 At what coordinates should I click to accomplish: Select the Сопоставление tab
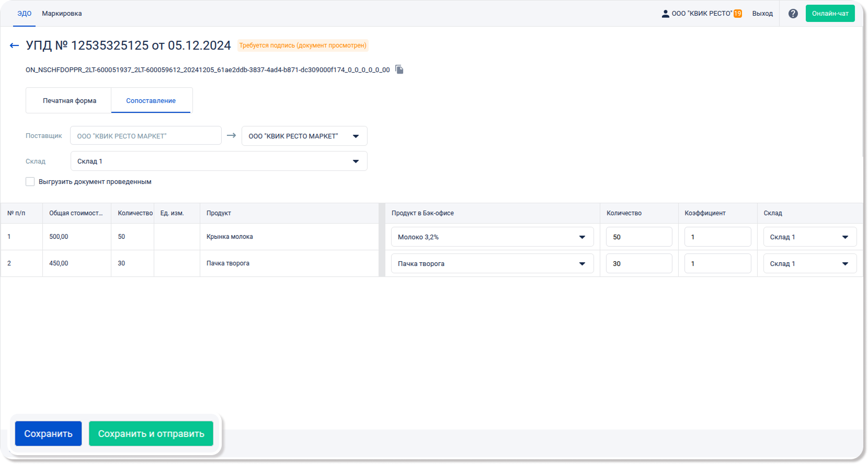click(151, 100)
